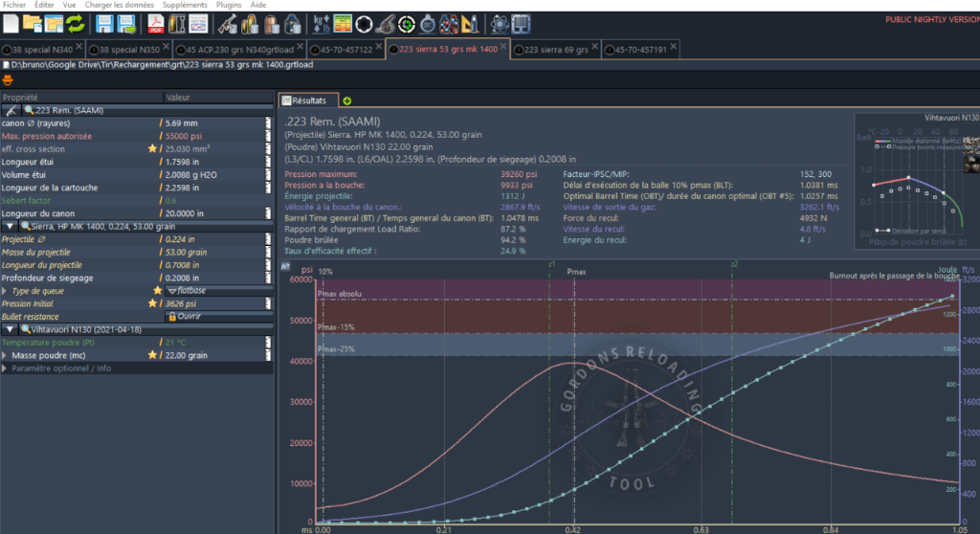Image resolution: width=980 pixels, height=534 pixels.
Task: Click the floppy disk save icon
Action: pos(103,23)
